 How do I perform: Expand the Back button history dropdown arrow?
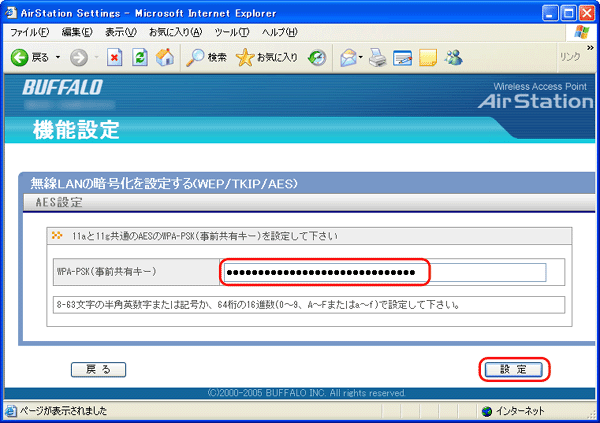pos(56,57)
